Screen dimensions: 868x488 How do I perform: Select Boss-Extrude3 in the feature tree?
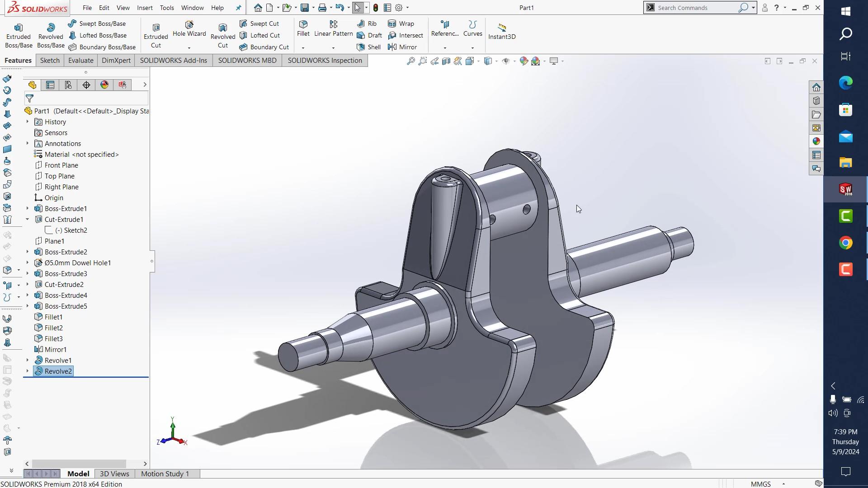(x=66, y=274)
